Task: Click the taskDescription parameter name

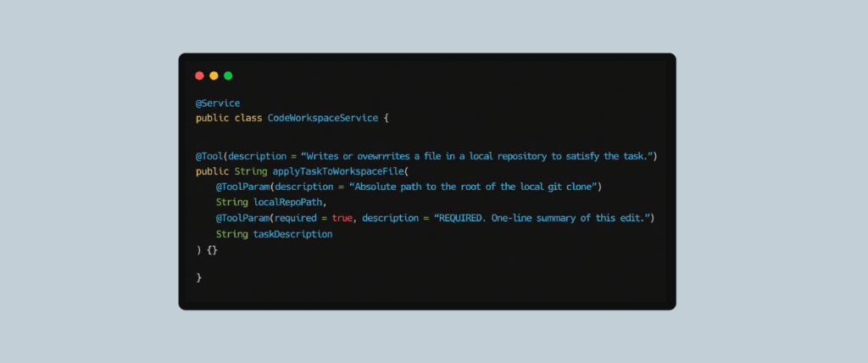Action: [x=292, y=234]
